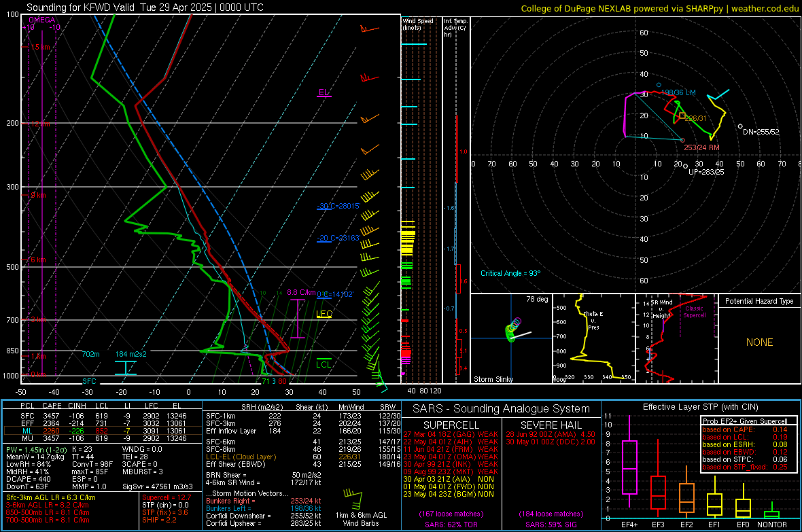Click the 'STP (cin) = 0.0' value
Viewport: 802px width, 532px height.
pyautogui.click(x=165, y=505)
